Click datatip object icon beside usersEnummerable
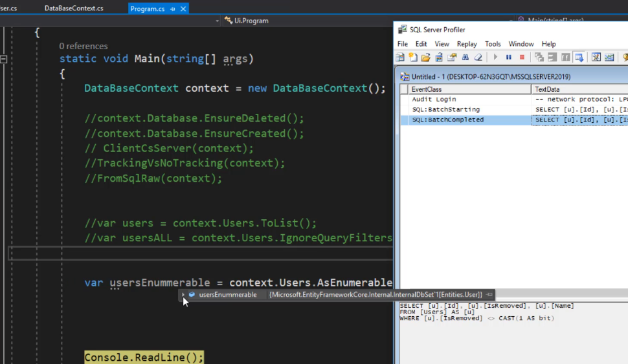Image resolution: width=628 pixels, height=364 pixels. click(192, 294)
